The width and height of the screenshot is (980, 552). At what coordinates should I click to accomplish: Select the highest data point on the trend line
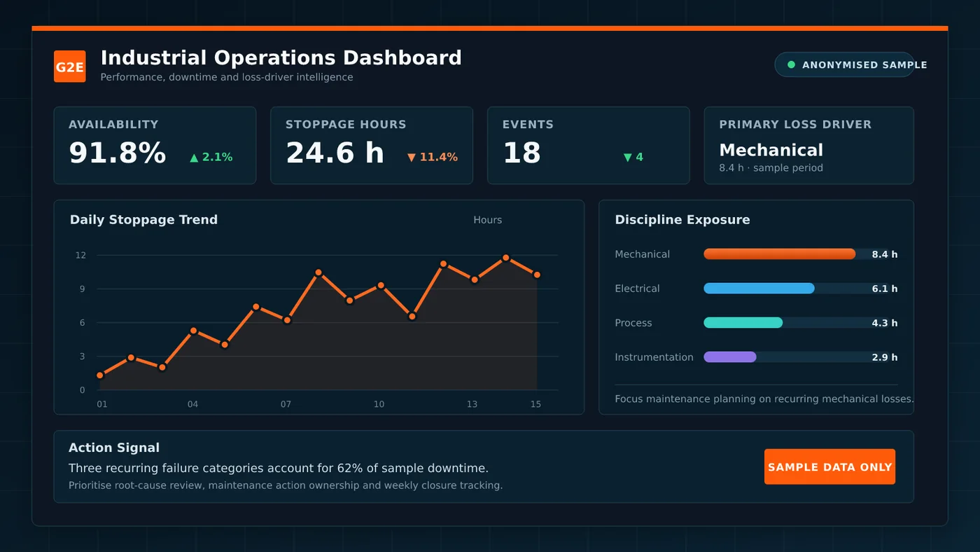coord(505,258)
